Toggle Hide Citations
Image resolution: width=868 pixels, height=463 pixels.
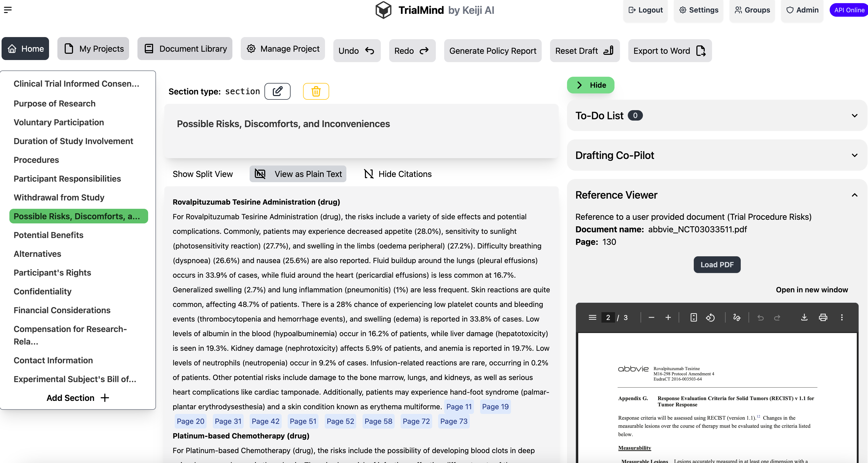coord(397,174)
